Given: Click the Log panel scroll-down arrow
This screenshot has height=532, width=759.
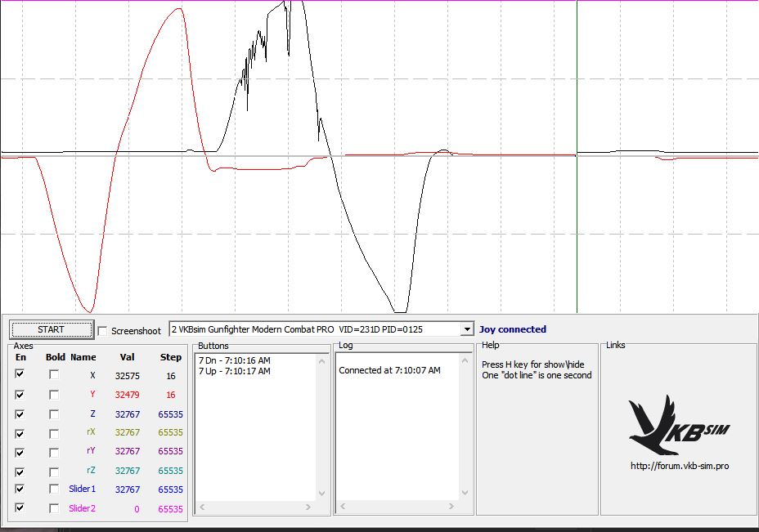Looking at the screenshot, I should (464, 494).
